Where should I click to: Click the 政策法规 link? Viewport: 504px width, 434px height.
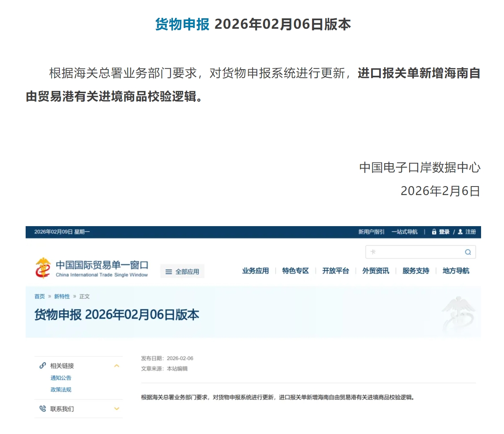click(x=61, y=389)
